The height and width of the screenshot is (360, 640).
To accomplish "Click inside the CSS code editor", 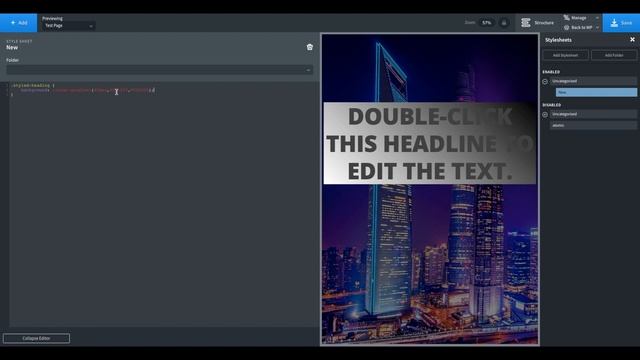I will 163,204.
